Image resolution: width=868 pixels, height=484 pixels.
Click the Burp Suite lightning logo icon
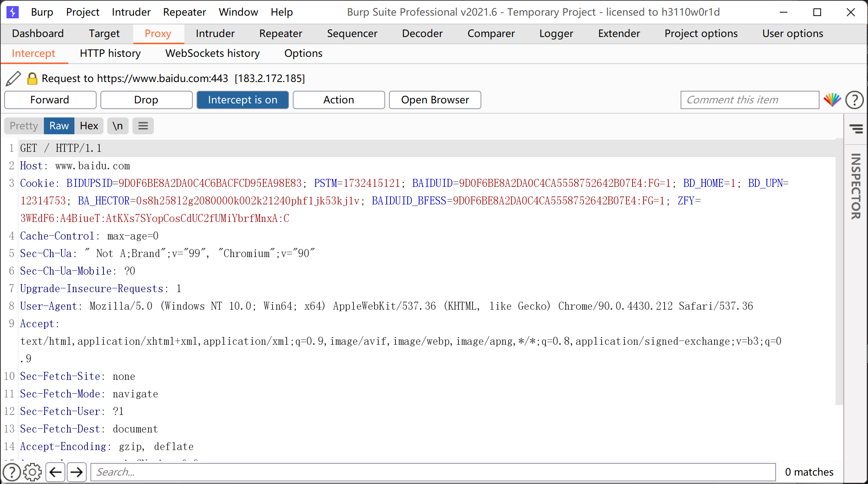click(13, 12)
